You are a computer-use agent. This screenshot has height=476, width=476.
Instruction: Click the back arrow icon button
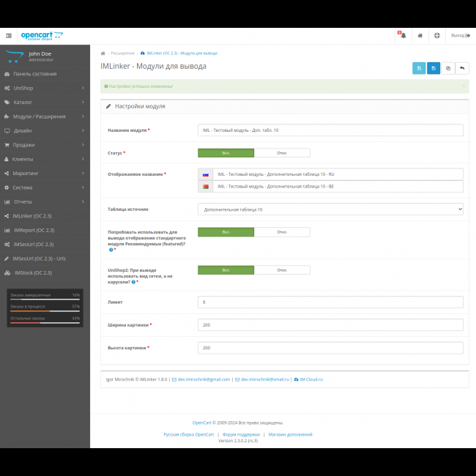(462, 68)
